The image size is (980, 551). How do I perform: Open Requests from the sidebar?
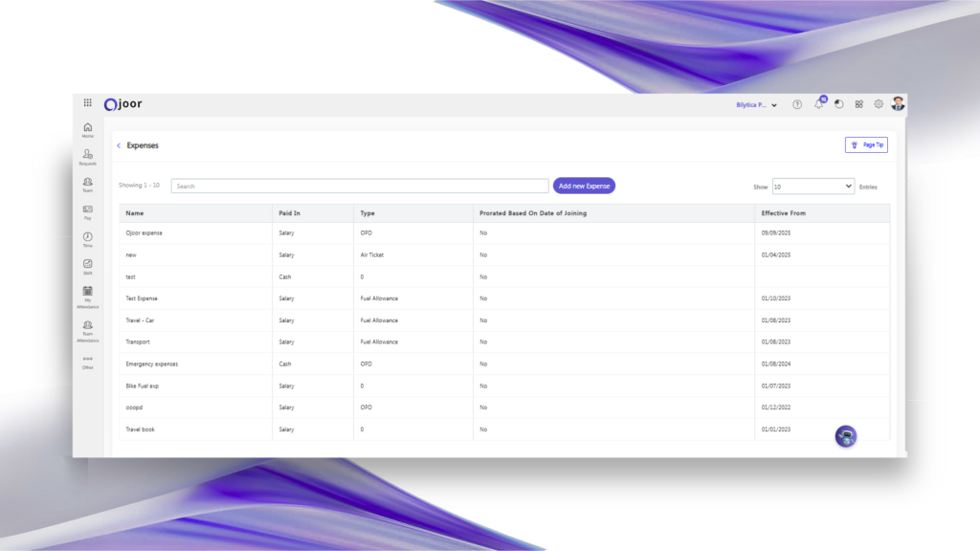[88, 156]
